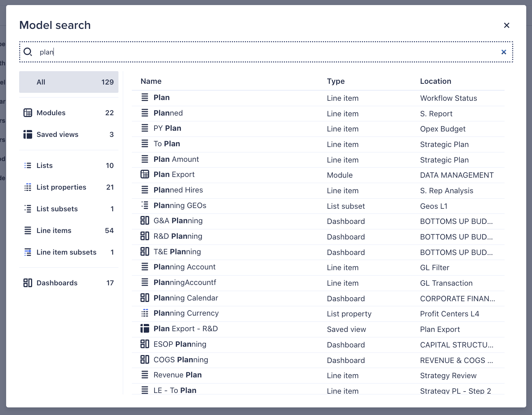Open the "Planned Hires" result row
Image resolution: width=532 pixels, height=415 pixels.
178,190
